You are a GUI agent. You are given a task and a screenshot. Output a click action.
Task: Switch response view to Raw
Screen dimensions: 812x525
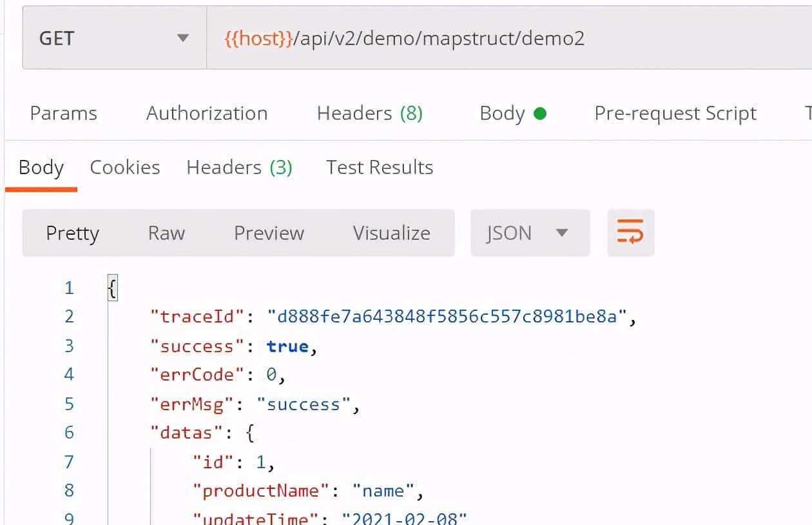166,233
